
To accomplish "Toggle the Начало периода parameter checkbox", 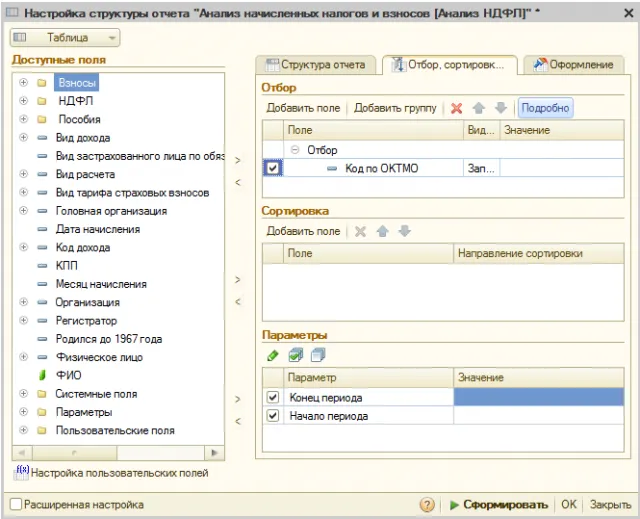I will [x=272, y=415].
